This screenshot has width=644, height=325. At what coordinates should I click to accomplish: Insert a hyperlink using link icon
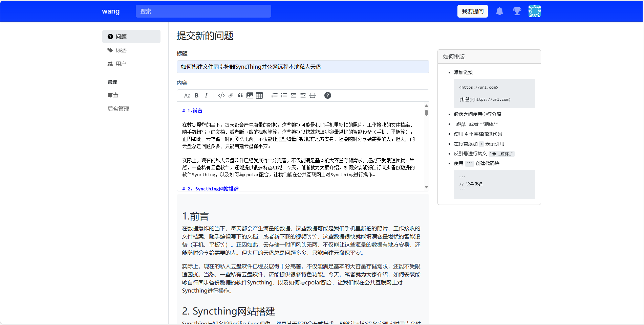click(231, 95)
